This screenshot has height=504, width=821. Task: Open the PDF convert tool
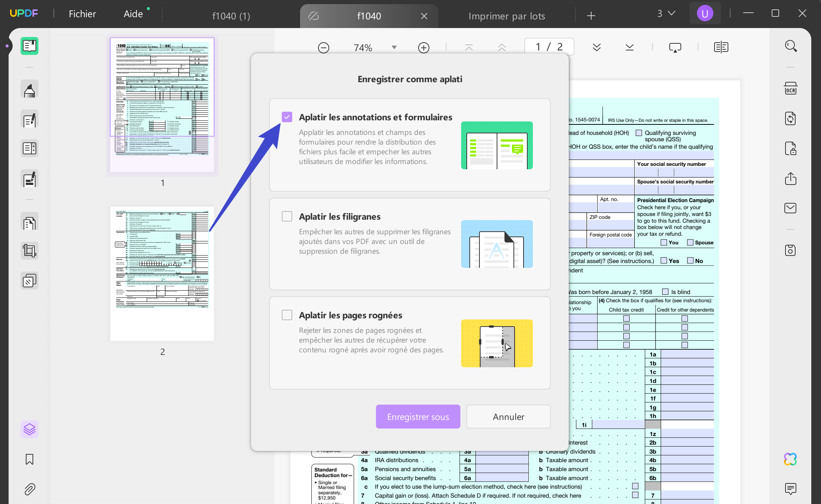791,118
